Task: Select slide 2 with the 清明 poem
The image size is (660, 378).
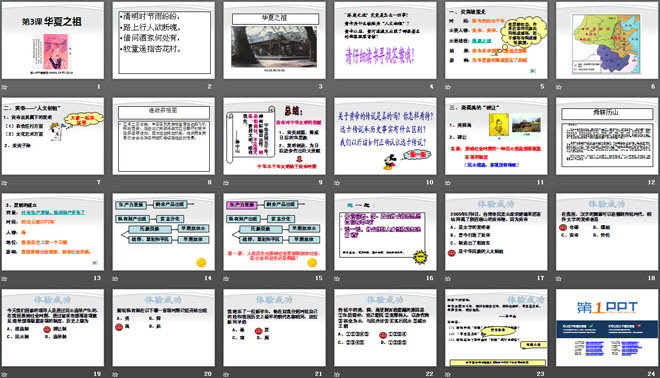Action: click(x=164, y=40)
